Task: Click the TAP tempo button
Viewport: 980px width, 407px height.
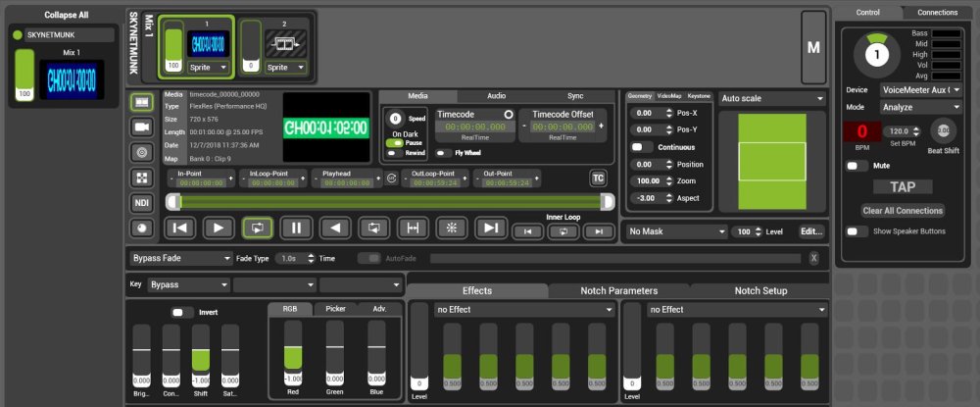Action: click(903, 187)
